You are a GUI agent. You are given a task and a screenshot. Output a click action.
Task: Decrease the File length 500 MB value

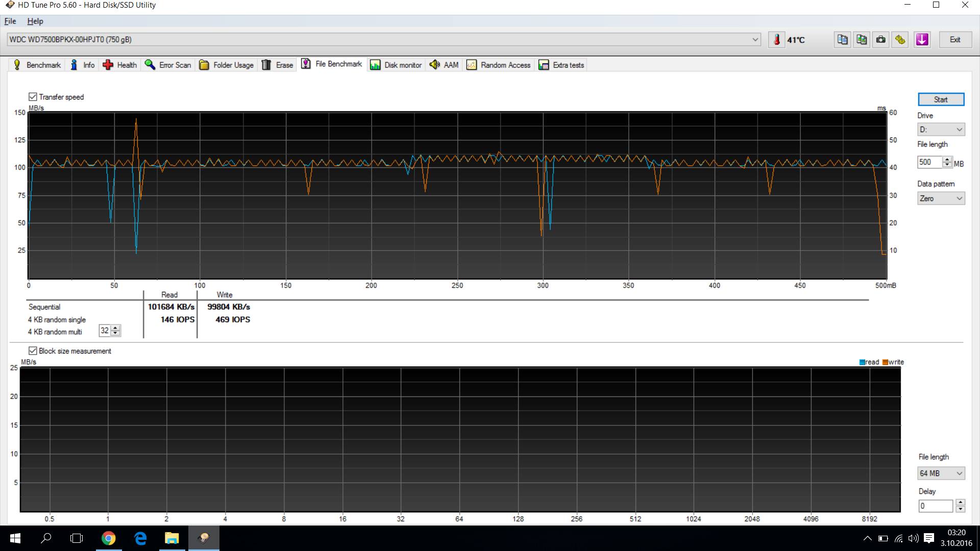click(947, 165)
